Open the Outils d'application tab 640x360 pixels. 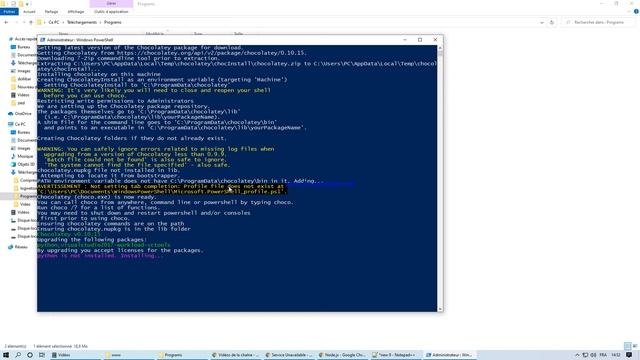click(111, 12)
